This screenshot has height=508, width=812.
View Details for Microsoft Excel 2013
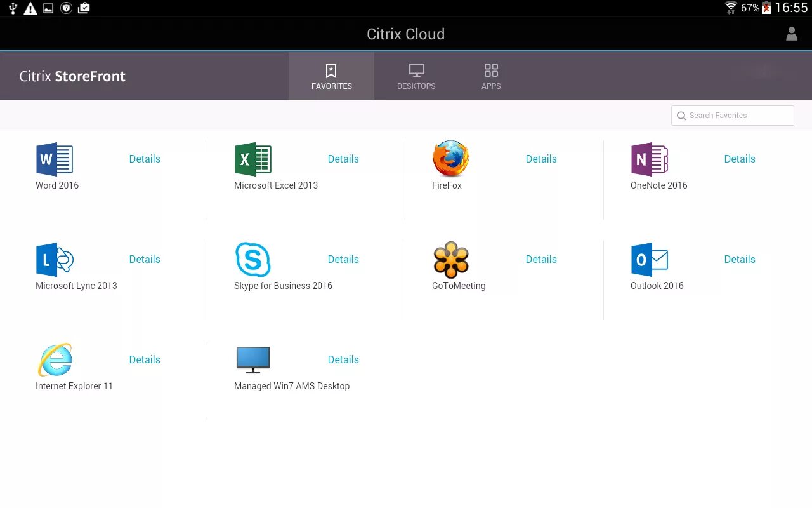click(x=343, y=159)
